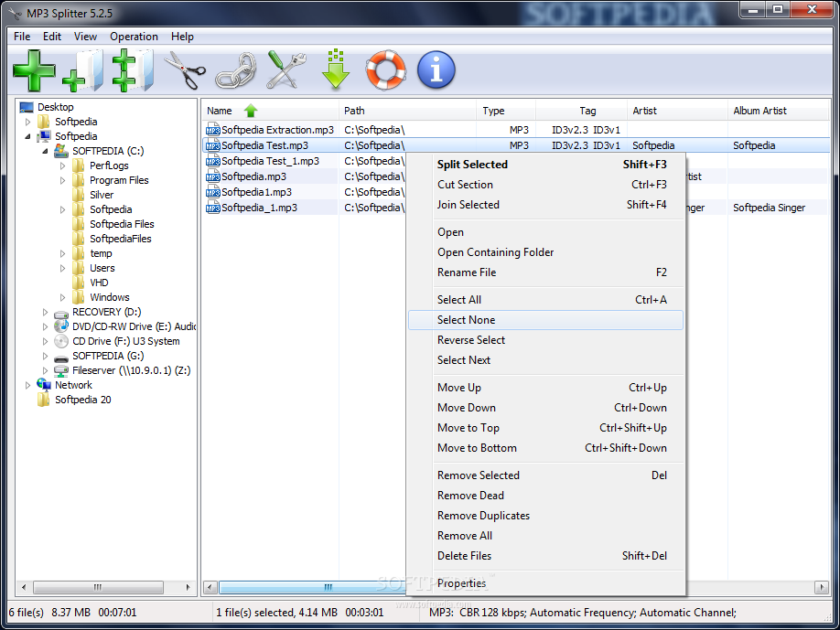Click the Add Folder toolbar icon
The image size is (840, 630).
[x=83, y=70]
